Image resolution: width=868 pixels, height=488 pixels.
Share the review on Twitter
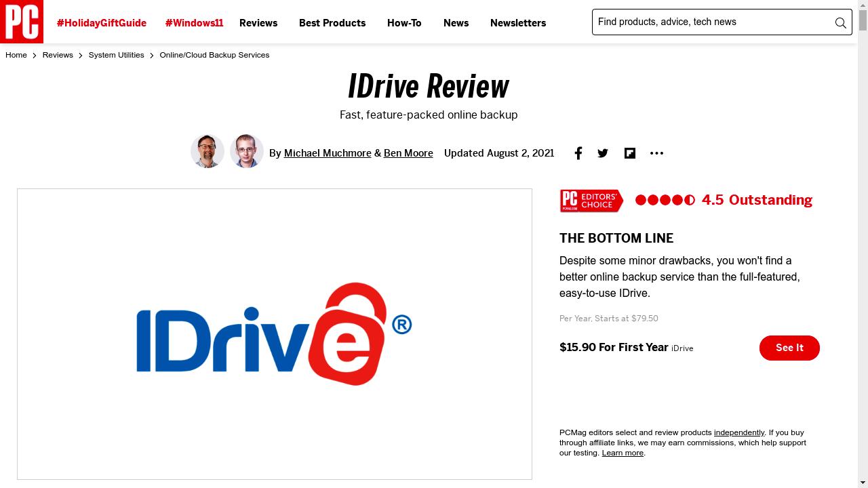[603, 153]
